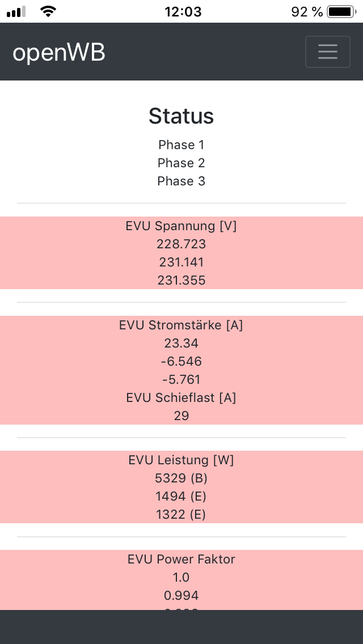Select the EVU Power Faktor header
The width and height of the screenshot is (363, 644).
click(181, 560)
